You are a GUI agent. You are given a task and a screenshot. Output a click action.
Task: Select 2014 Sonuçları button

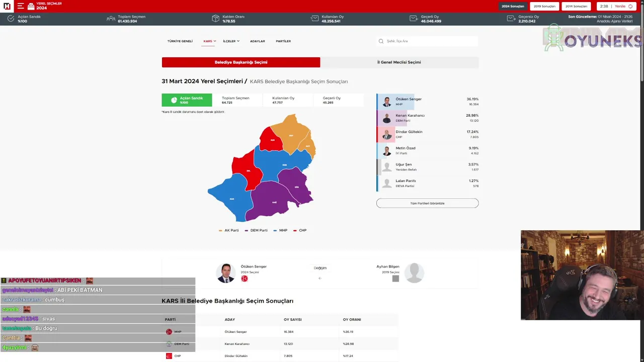tap(576, 7)
